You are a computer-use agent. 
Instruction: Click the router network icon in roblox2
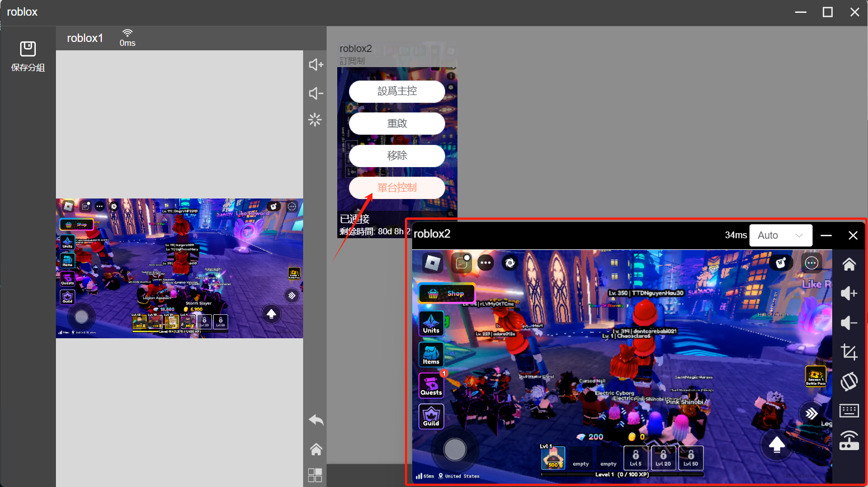849,441
